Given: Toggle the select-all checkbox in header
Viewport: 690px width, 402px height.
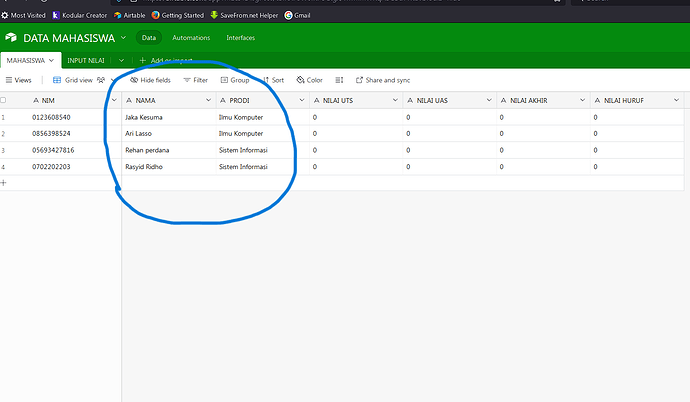Looking at the screenshot, I should (4, 100).
